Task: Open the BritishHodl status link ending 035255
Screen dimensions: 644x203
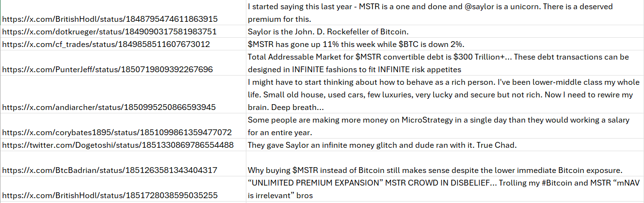Action: (x=110, y=195)
